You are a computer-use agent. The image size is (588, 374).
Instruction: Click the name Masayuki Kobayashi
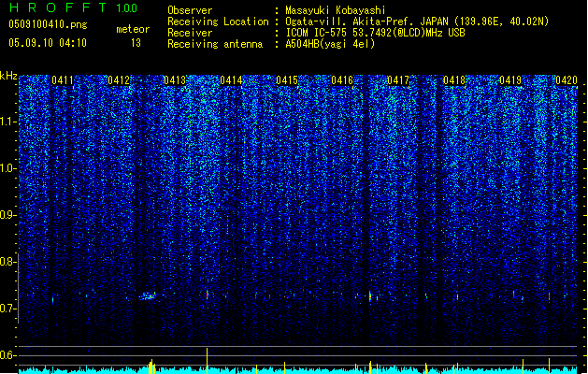click(x=336, y=10)
